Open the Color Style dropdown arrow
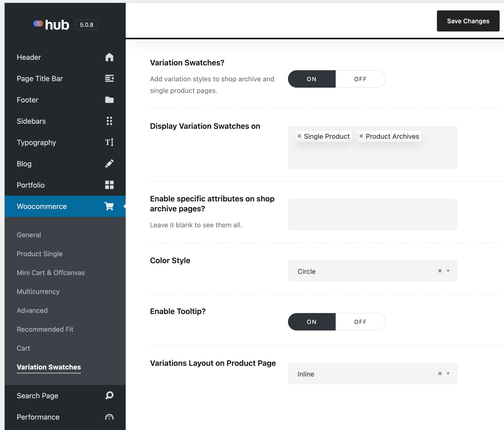Screen dimensions: 504x430 click(448, 271)
